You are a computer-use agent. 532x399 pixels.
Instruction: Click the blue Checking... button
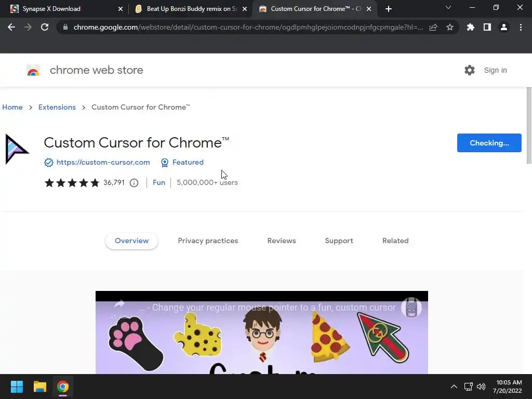489,143
